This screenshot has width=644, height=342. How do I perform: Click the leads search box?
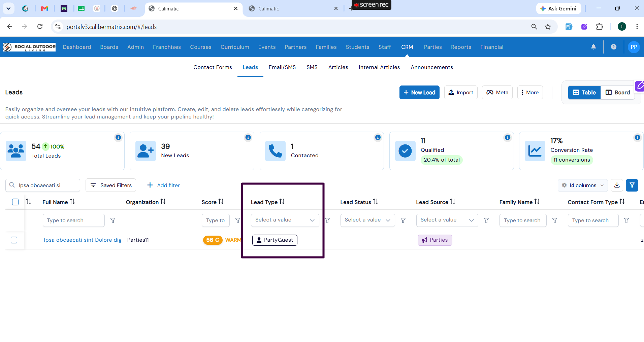click(x=43, y=185)
